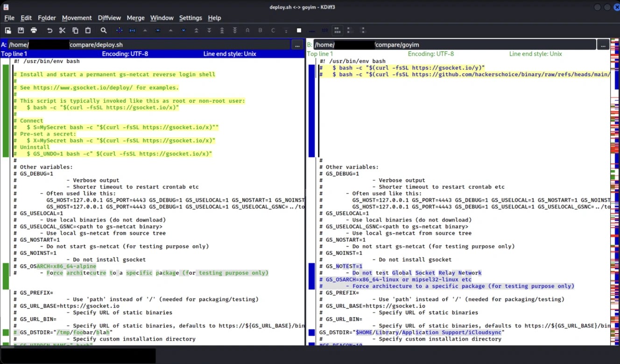
Task: Go to previous conflict double-up icon
Action: pyautogui.click(x=196, y=30)
